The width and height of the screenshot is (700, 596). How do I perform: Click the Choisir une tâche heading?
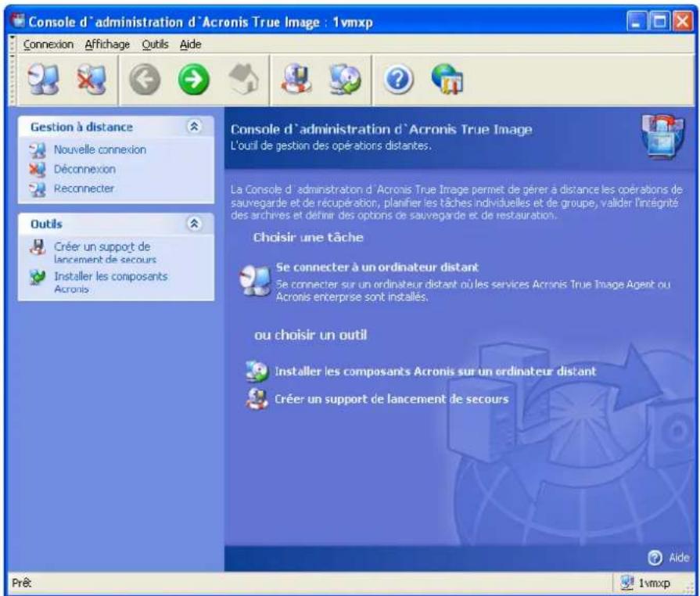pyautogui.click(x=308, y=237)
